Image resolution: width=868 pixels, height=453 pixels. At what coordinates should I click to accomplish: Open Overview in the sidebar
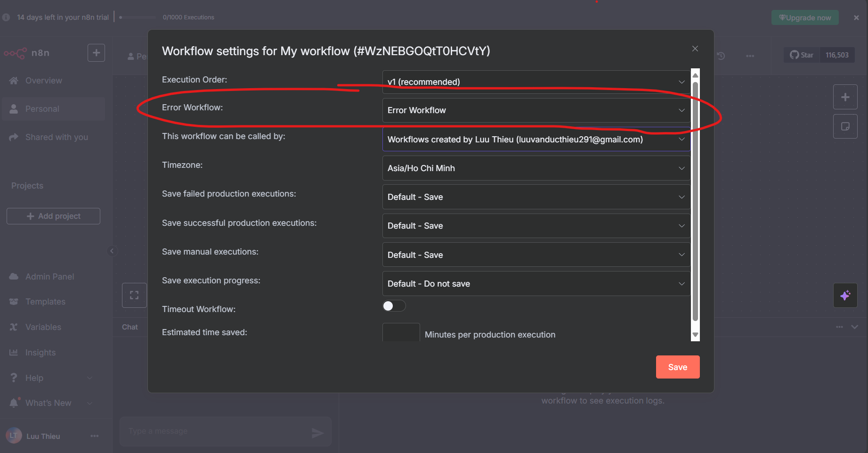coord(54,81)
